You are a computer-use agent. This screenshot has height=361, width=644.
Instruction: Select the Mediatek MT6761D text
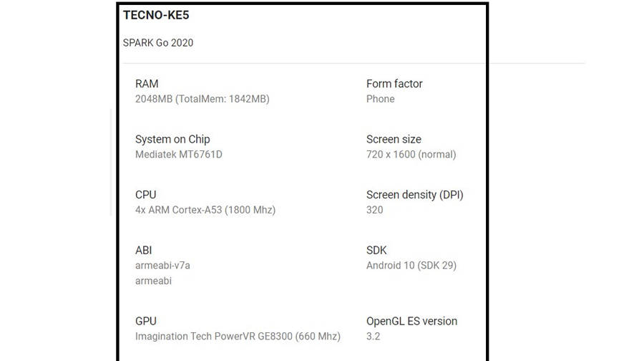(x=179, y=154)
